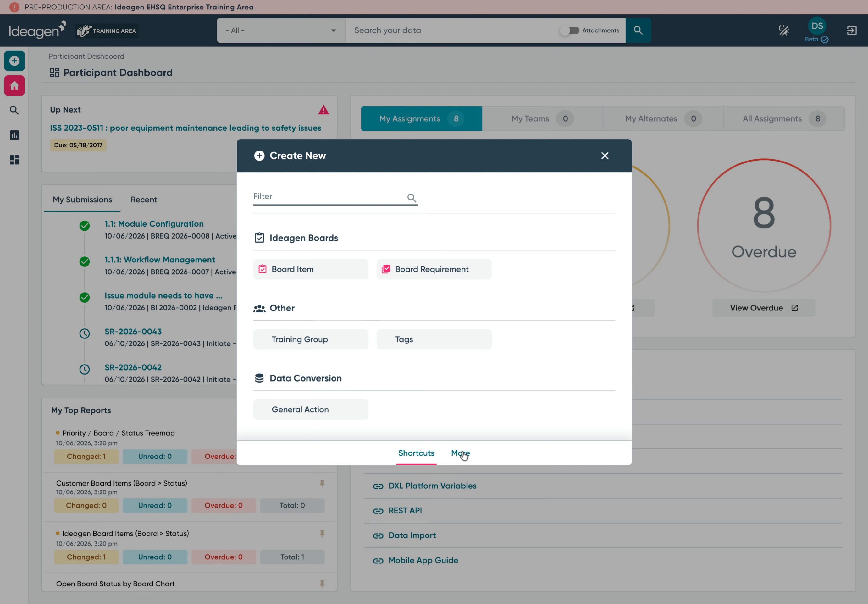Select the All Assignments tab

click(x=784, y=119)
